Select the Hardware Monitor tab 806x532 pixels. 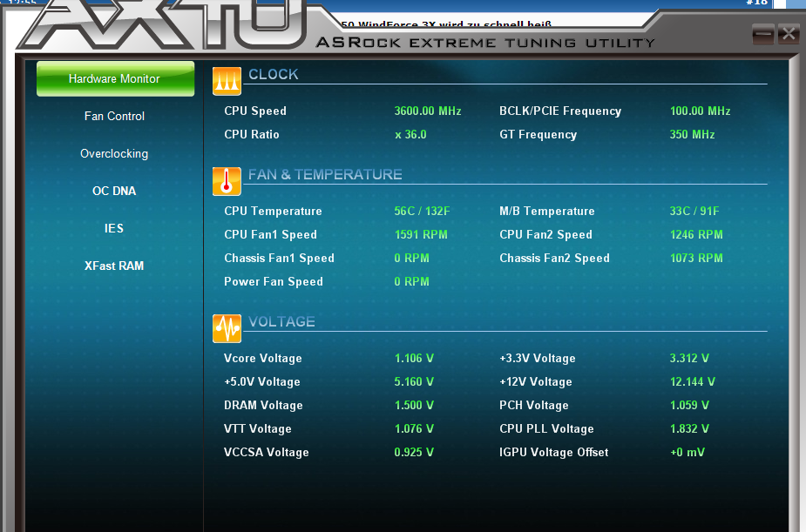(115, 78)
